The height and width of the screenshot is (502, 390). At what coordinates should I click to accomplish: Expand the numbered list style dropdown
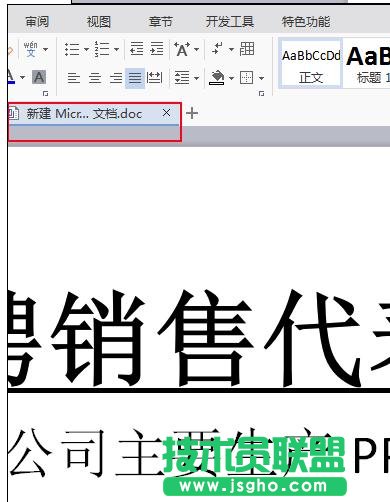(x=116, y=49)
